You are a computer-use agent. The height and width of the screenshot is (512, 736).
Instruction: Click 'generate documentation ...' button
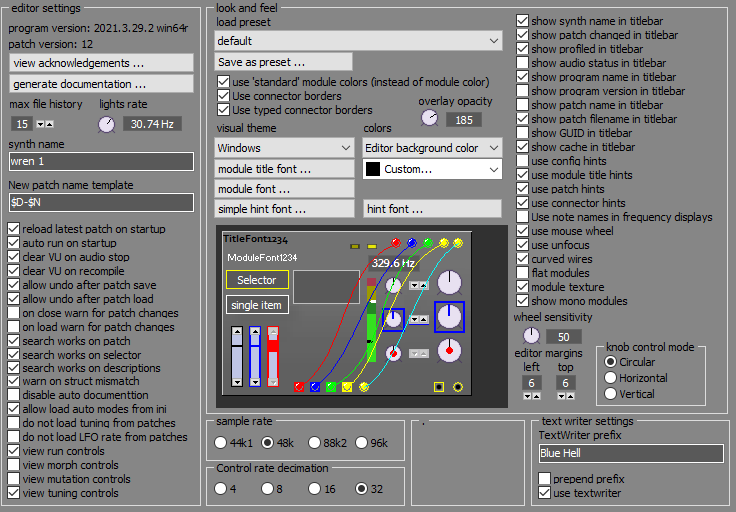(101, 84)
